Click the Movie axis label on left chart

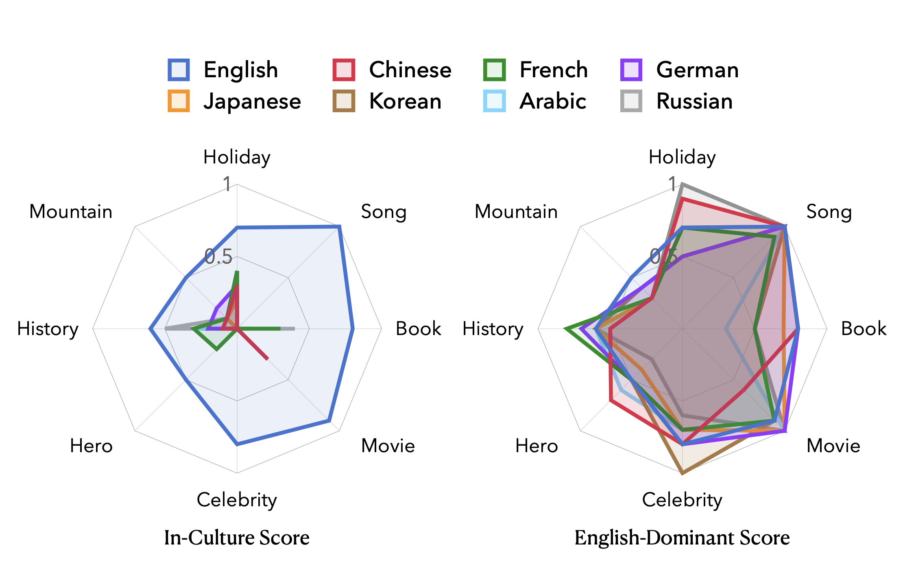point(388,446)
